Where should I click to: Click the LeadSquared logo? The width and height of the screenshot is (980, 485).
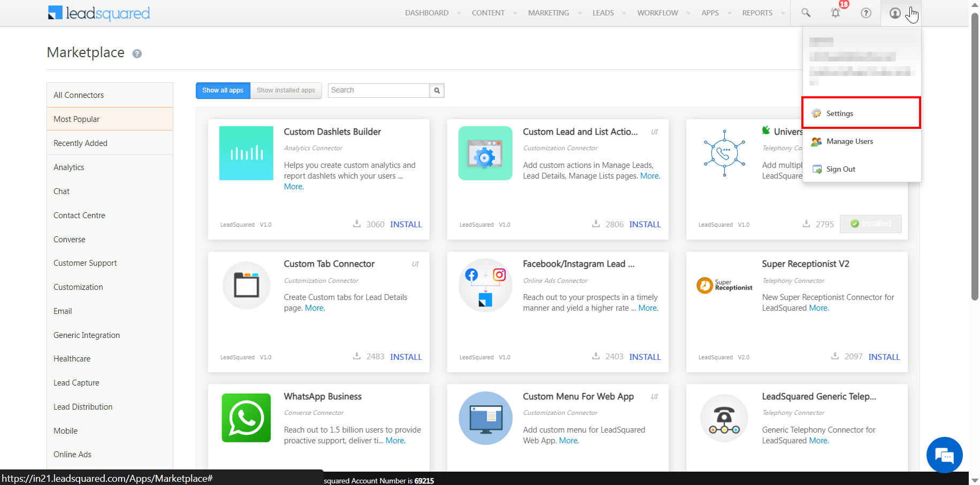click(x=99, y=13)
